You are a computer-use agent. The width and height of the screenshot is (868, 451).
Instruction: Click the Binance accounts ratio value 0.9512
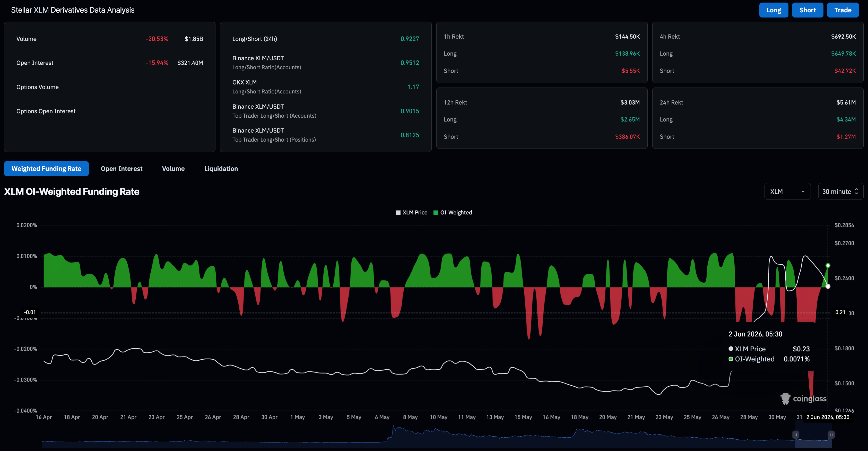coord(410,63)
